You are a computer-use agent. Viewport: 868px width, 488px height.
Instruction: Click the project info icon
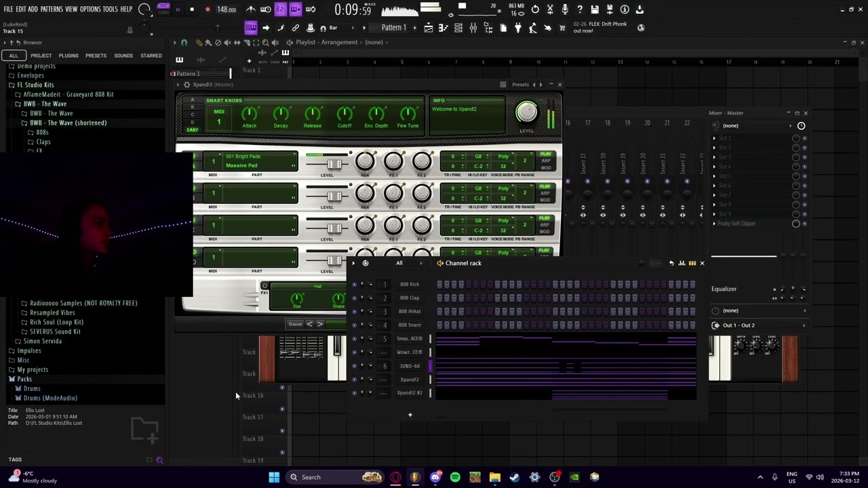click(x=625, y=9)
